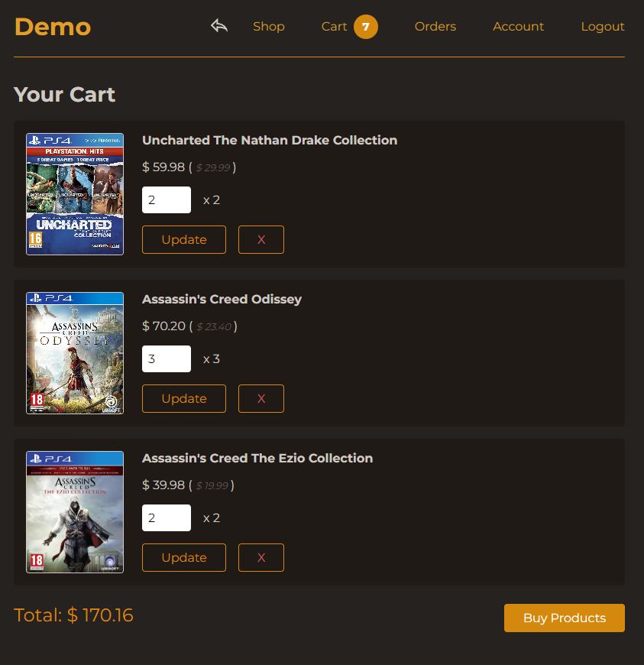Update quantity for Uncharted Nathan Drake Collection
The width and height of the screenshot is (644, 665).
184,239
